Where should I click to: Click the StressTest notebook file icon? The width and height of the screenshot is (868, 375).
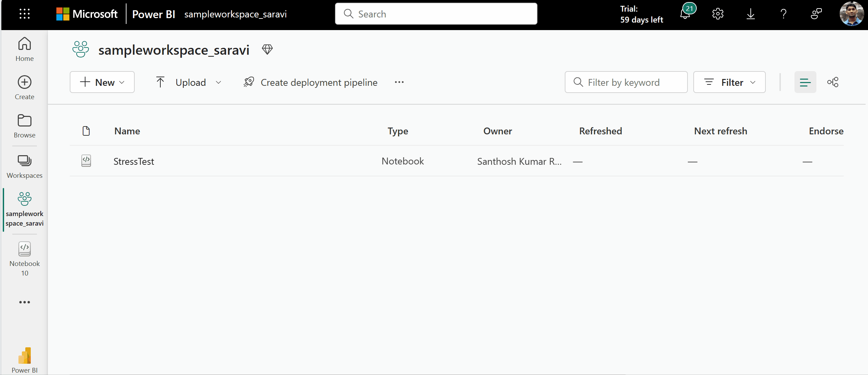(86, 161)
